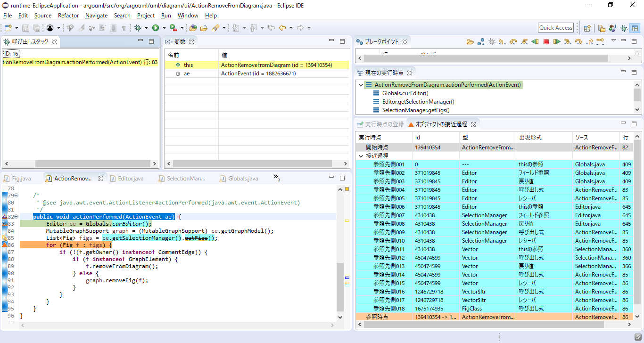Viewport: 644px width, 343px height.
Task: Click the flashlight Search icon
Action: (215, 28)
